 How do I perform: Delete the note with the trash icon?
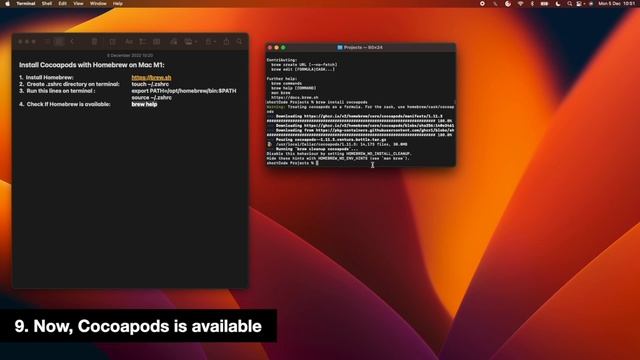pos(94,42)
